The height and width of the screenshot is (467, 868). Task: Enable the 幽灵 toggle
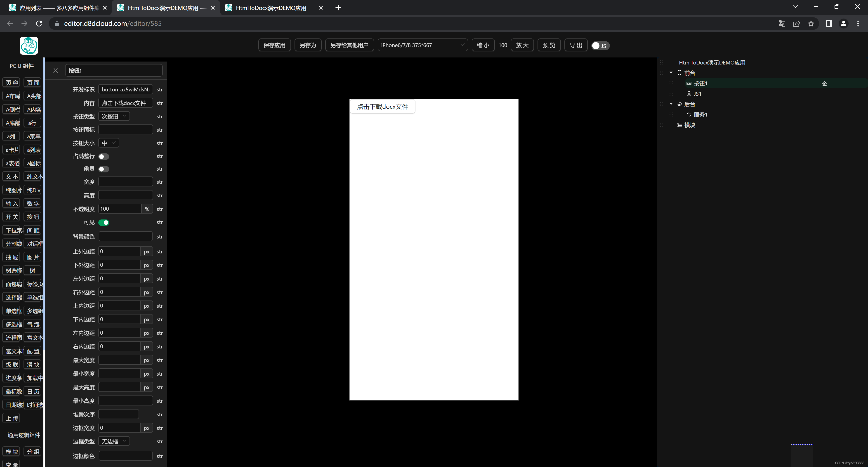coord(104,169)
